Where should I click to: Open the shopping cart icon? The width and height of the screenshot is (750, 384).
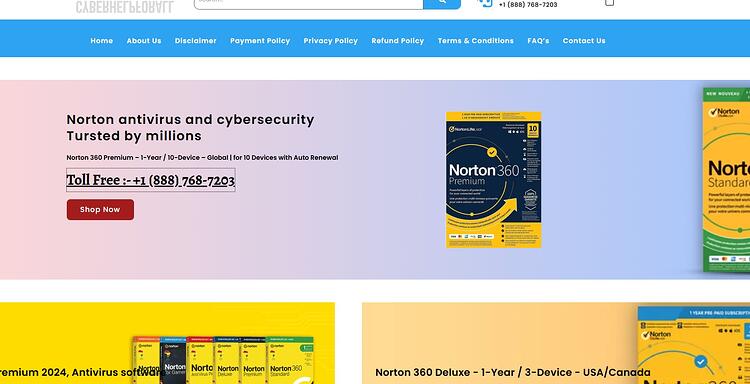click(609, 3)
